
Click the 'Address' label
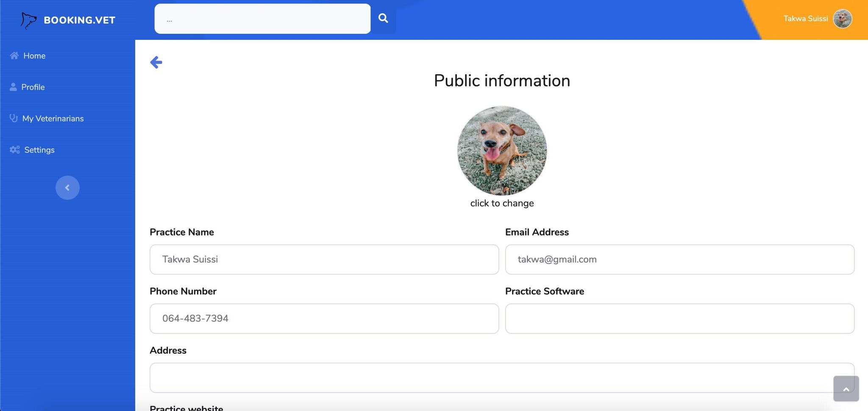pyautogui.click(x=168, y=350)
